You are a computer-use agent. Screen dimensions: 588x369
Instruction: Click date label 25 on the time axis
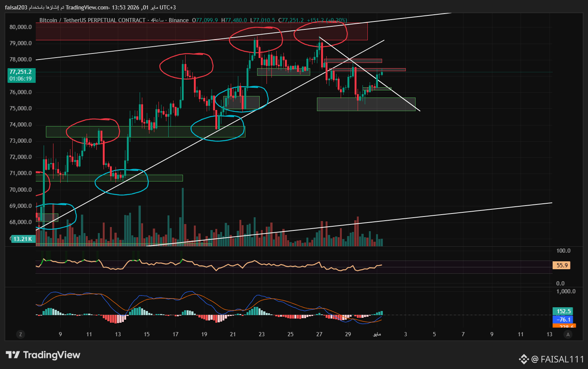click(x=290, y=334)
